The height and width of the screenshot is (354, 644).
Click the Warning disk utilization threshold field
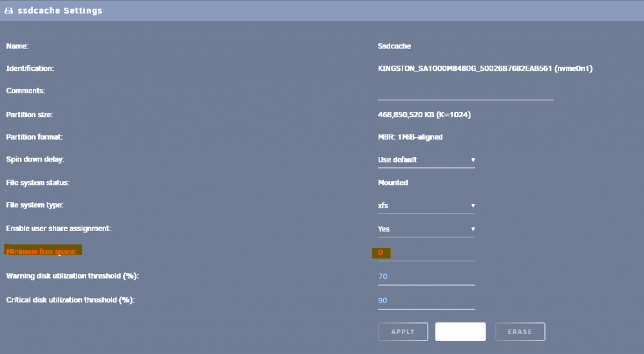pyautogui.click(x=426, y=277)
